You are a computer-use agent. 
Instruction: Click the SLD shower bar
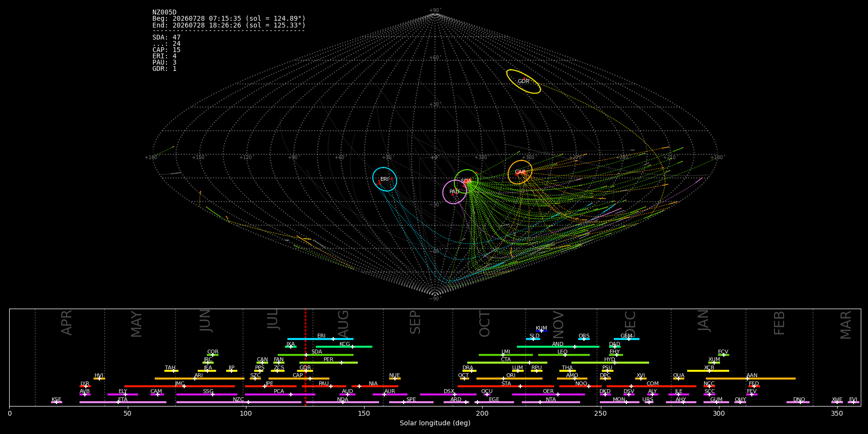[x=533, y=339]
